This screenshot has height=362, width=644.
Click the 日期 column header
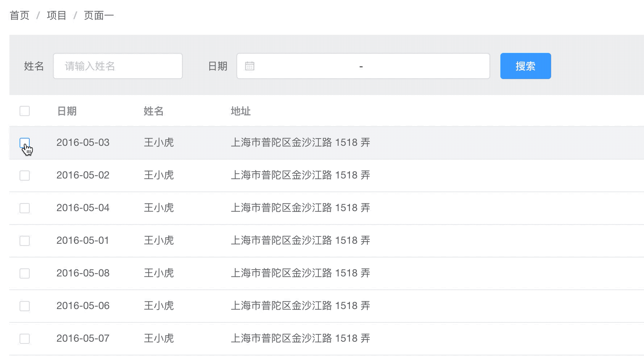click(x=67, y=111)
